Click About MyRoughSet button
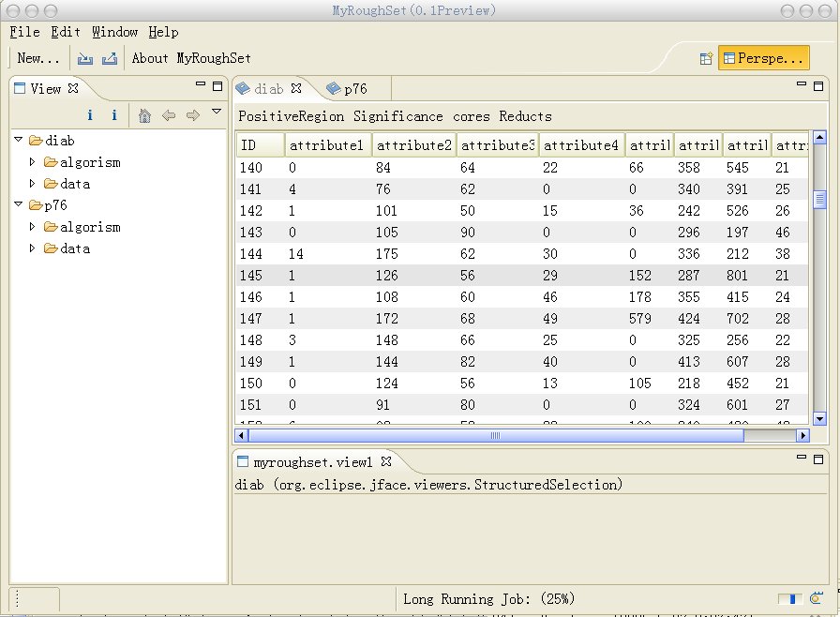Image resolution: width=840 pixels, height=617 pixels. [x=191, y=58]
